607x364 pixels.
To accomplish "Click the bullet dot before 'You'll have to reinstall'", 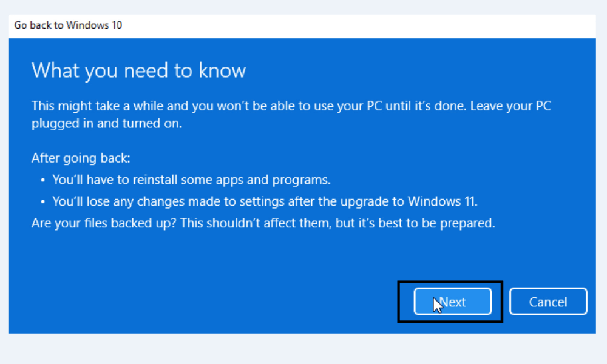I will [43, 181].
